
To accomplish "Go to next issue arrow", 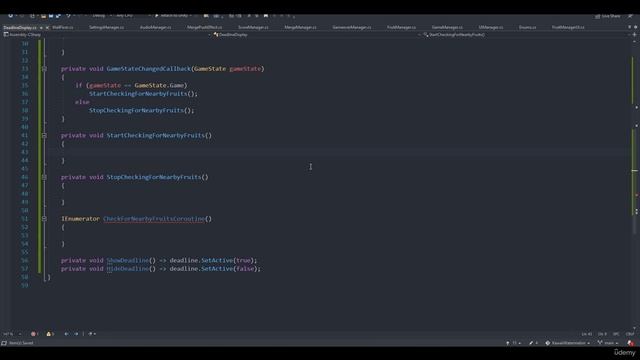I will [76, 334].
